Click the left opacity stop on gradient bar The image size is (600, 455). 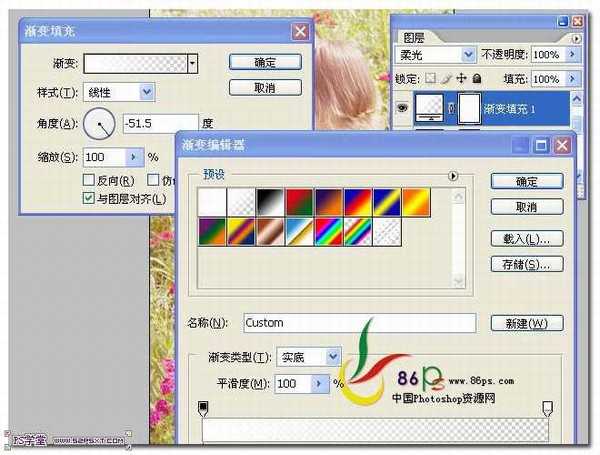(x=204, y=408)
